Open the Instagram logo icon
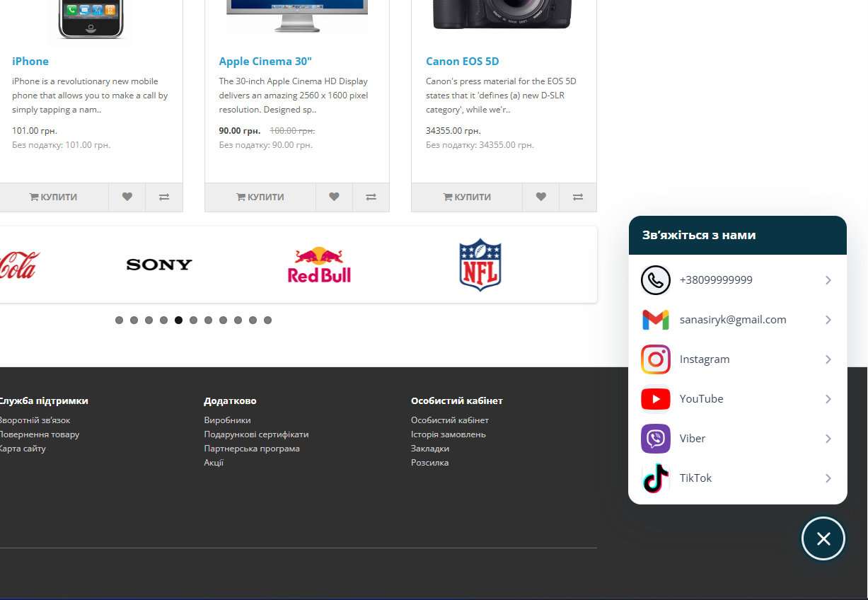868x600 pixels. [x=656, y=359]
